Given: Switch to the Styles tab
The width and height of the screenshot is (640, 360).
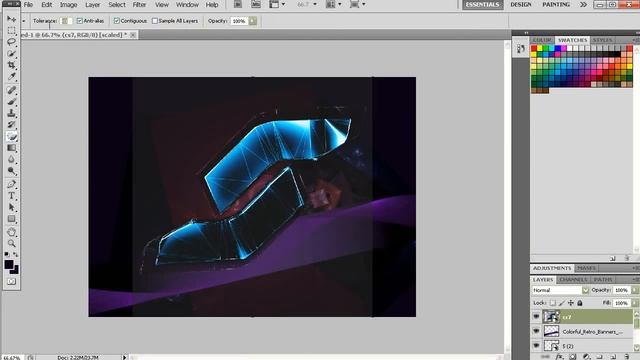Looking at the screenshot, I should coord(602,40).
